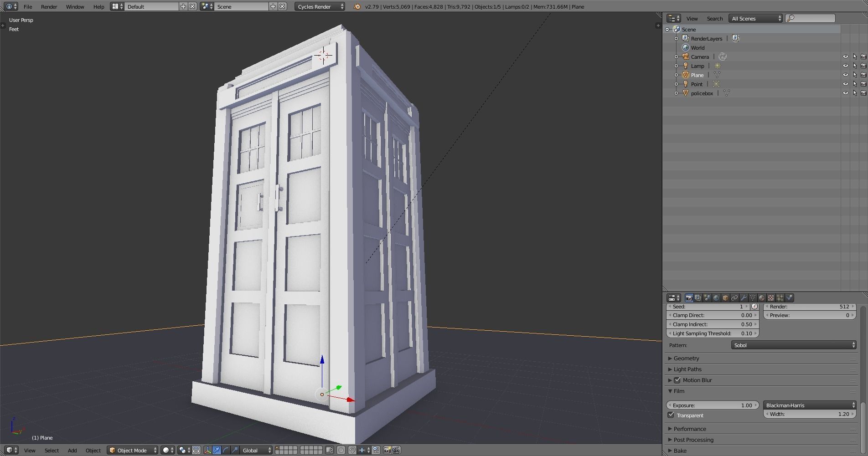Open the Object properties tab (orange cube)
The width and height of the screenshot is (868, 456).
click(x=725, y=298)
